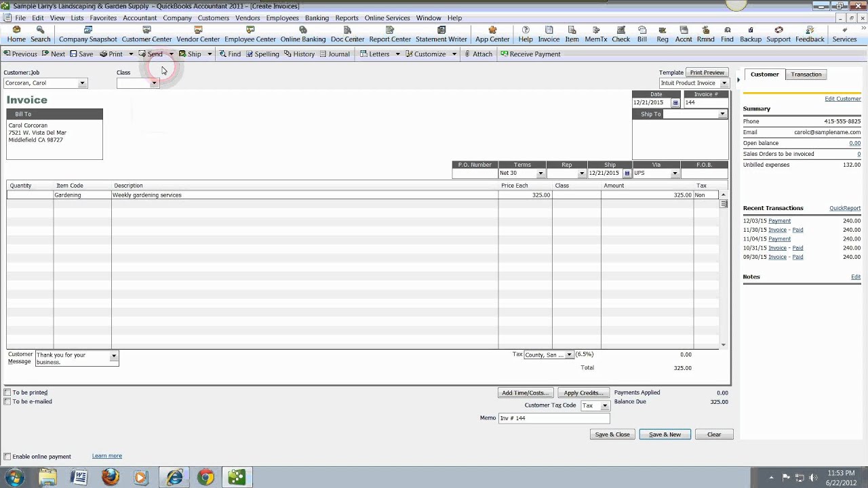Expand the Customer Message dropdown
The width and height of the screenshot is (868, 488).
click(114, 356)
